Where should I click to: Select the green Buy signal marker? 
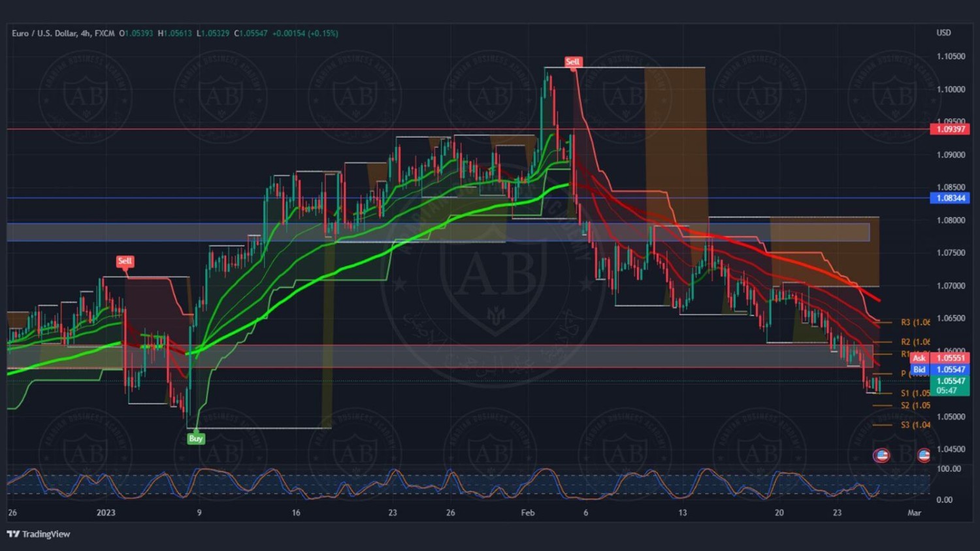[x=195, y=439]
